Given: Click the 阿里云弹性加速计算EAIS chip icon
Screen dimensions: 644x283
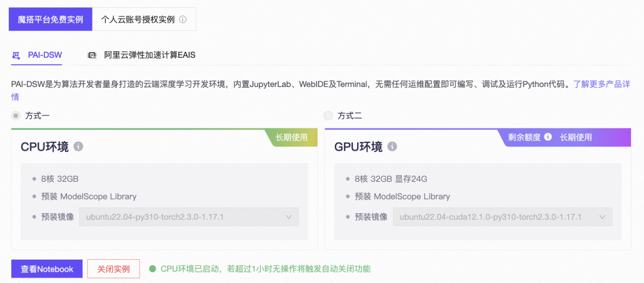Looking at the screenshot, I should pos(92,55).
